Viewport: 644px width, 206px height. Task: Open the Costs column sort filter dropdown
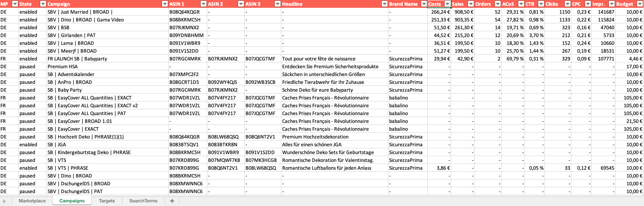point(447,4)
